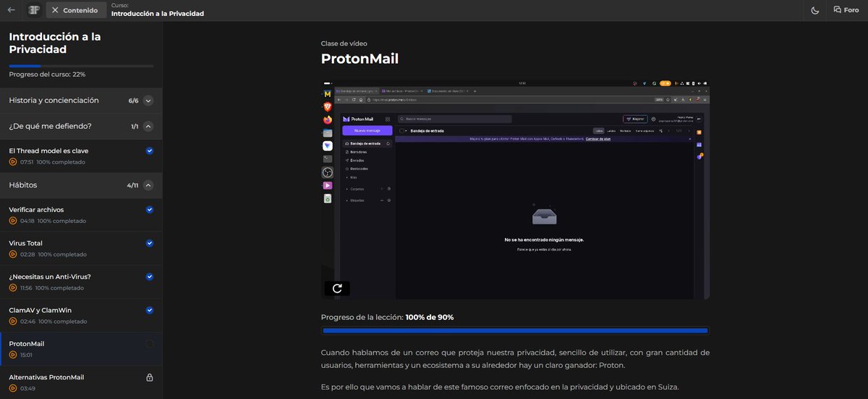Click play icon of El Thread model lesson

13,162
